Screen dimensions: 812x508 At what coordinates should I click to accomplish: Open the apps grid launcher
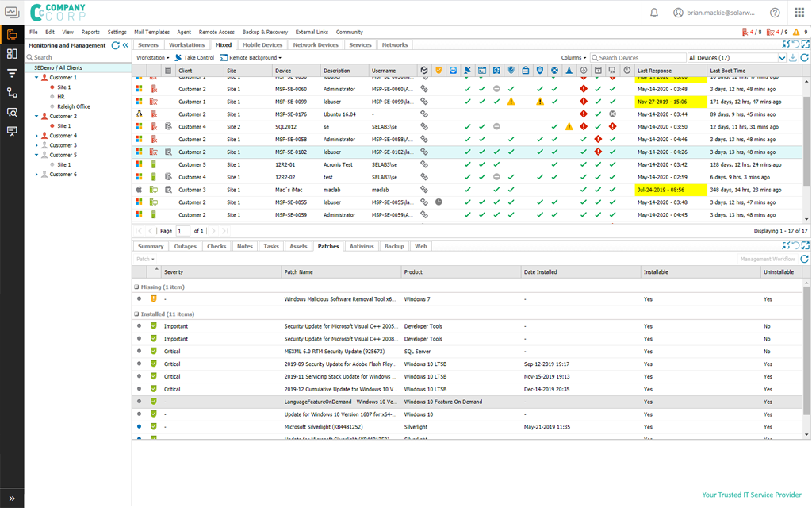(799, 13)
